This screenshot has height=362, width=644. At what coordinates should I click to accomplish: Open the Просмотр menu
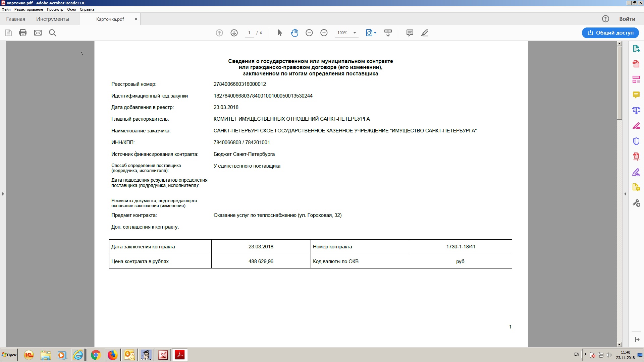55,9
